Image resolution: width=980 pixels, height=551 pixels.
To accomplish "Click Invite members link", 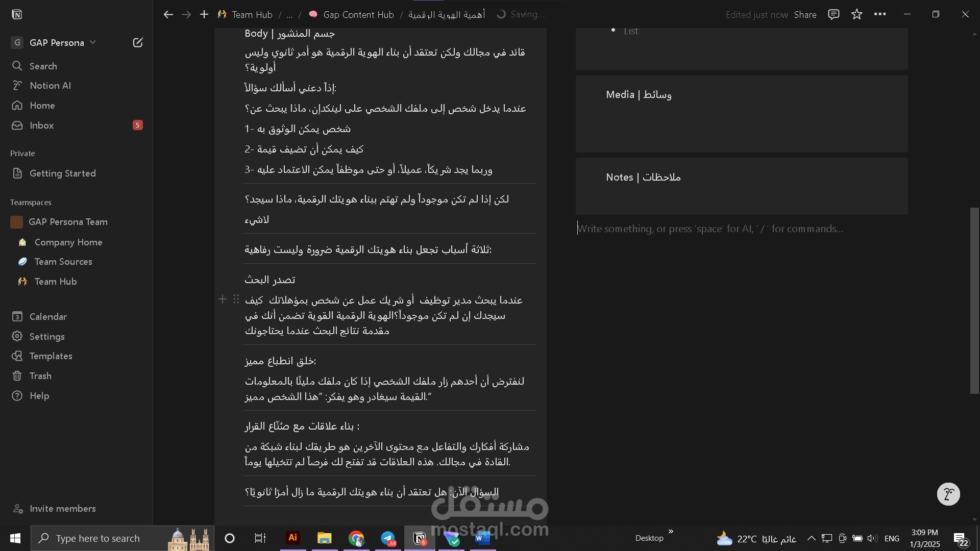I will click(62, 509).
